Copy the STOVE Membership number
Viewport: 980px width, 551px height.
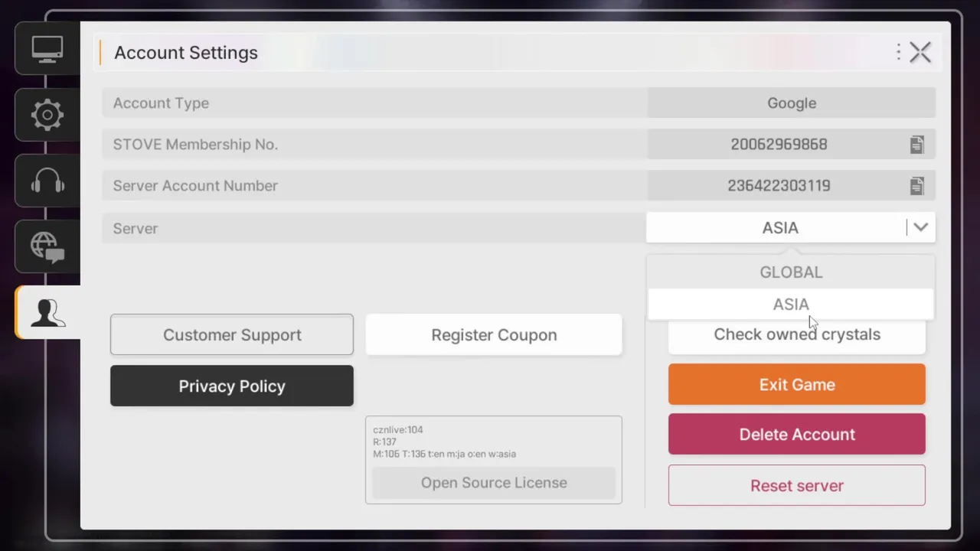(x=916, y=145)
